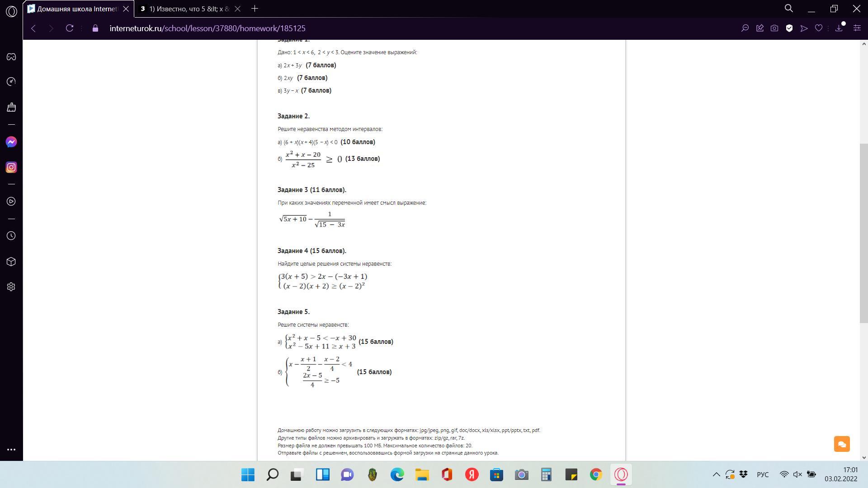This screenshot has height=488, width=868.
Task: Click the heart bookmark icon
Action: click(818, 28)
